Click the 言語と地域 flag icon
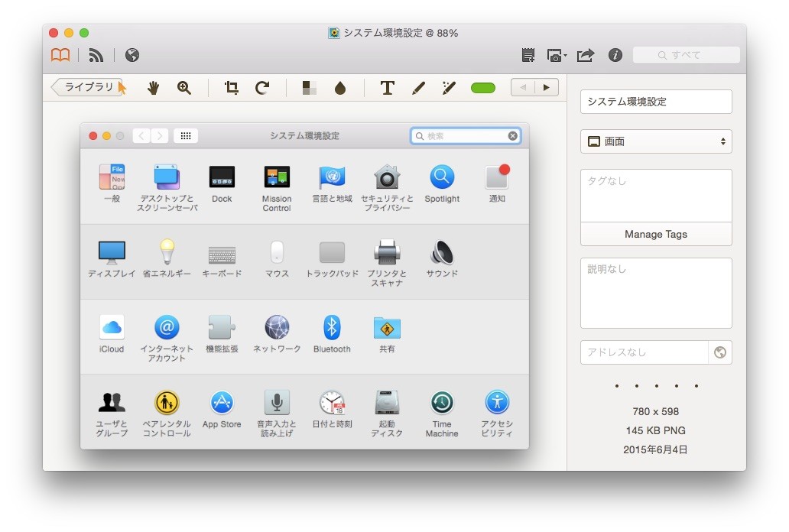This screenshot has width=789, height=532. (332, 177)
